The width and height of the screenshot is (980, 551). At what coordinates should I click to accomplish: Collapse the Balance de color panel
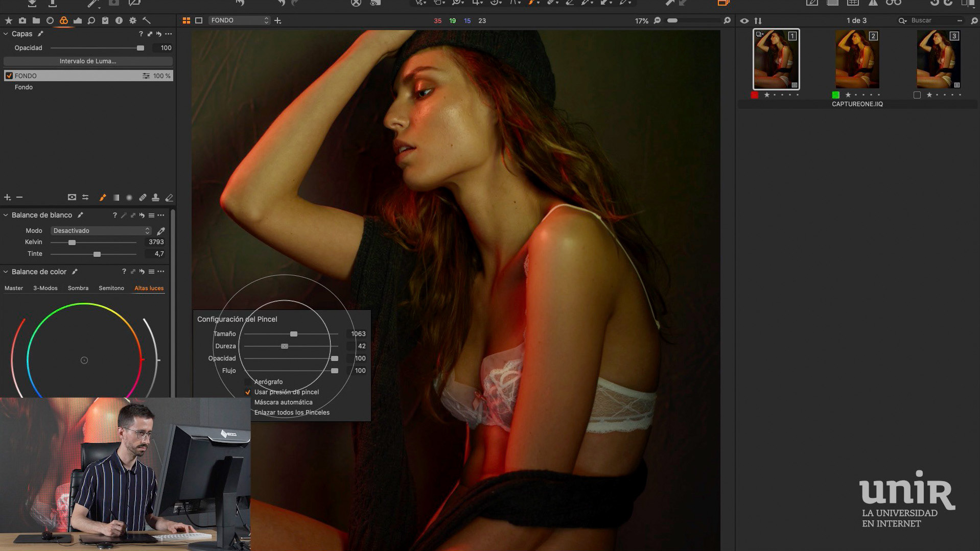(6, 272)
